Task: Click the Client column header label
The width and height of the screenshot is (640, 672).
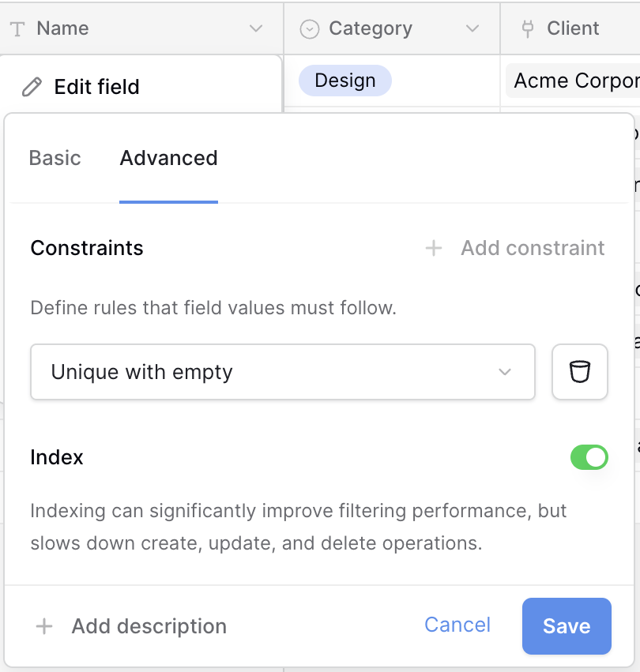Action: tap(573, 28)
